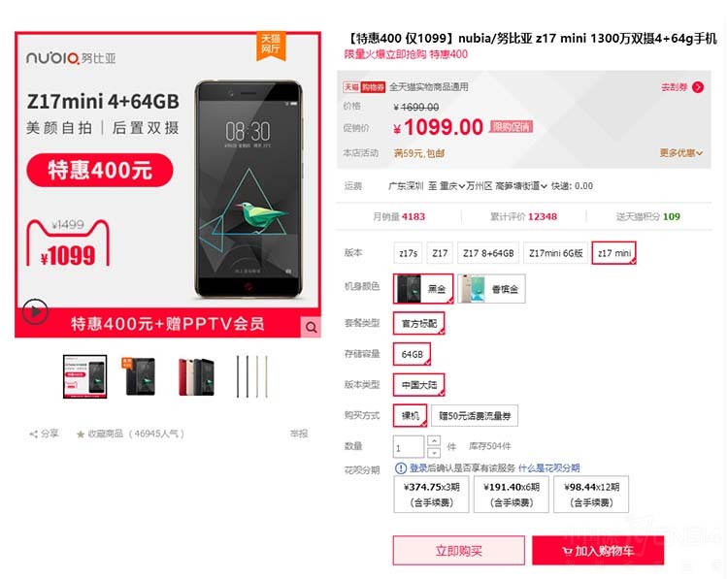
Task: Select the 香槟金 color option
Action: click(491, 289)
